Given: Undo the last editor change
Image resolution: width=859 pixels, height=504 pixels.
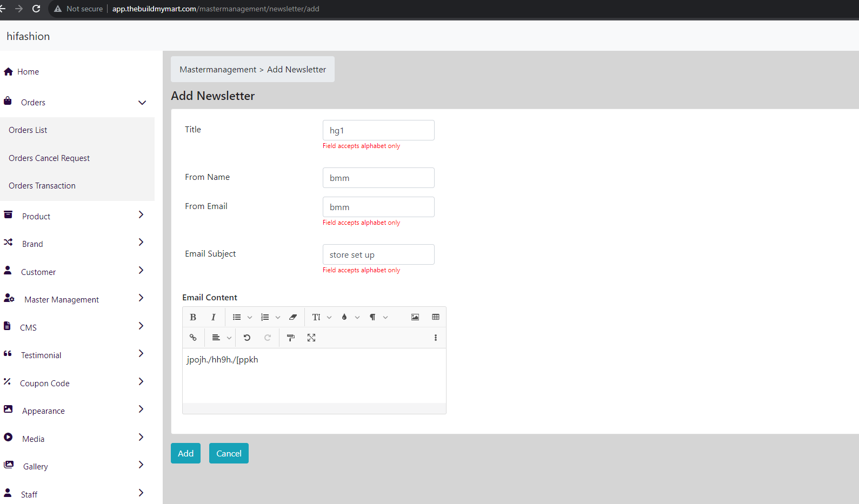Looking at the screenshot, I should click(247, 338).
